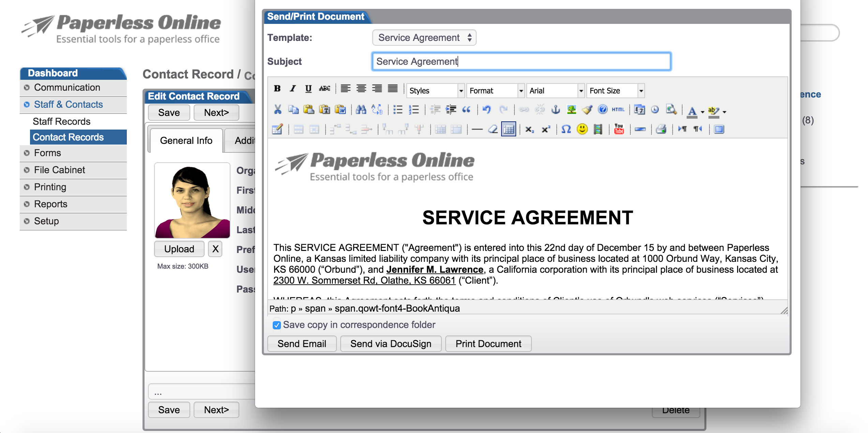Open the Template dropdown
868x433 pixels.
coord(424,38)
